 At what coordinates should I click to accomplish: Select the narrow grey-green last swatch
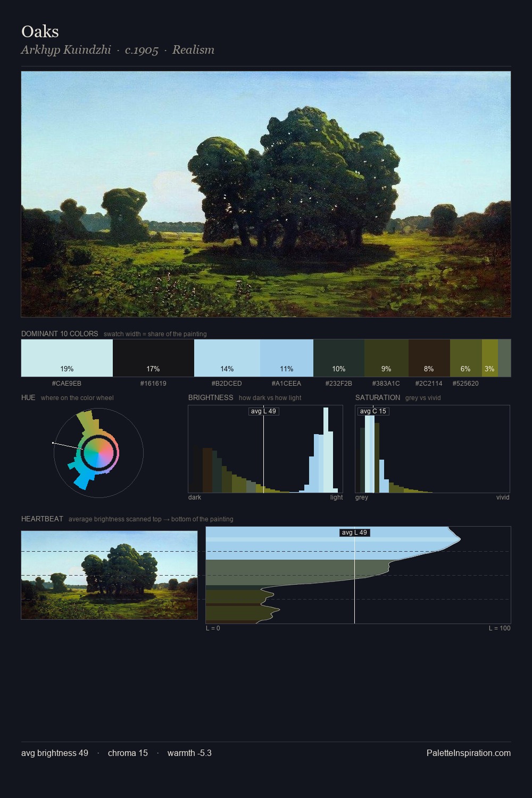pyautogui.click(x=504, y=358)
